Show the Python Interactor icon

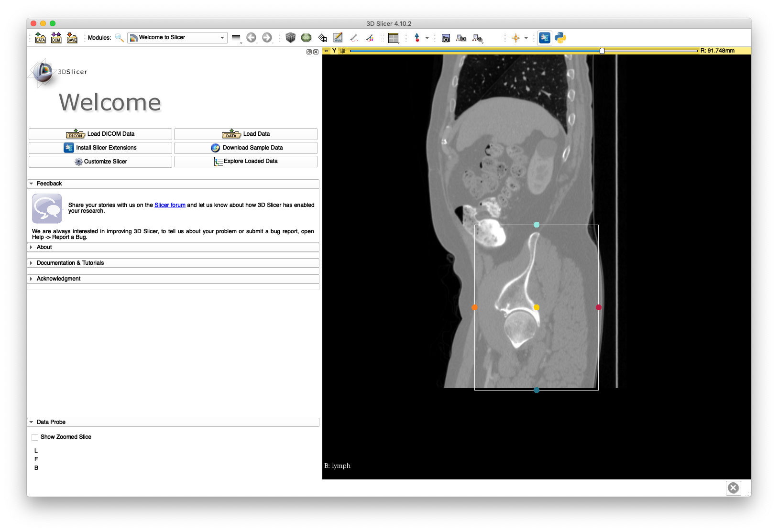[x=560, y=38]
